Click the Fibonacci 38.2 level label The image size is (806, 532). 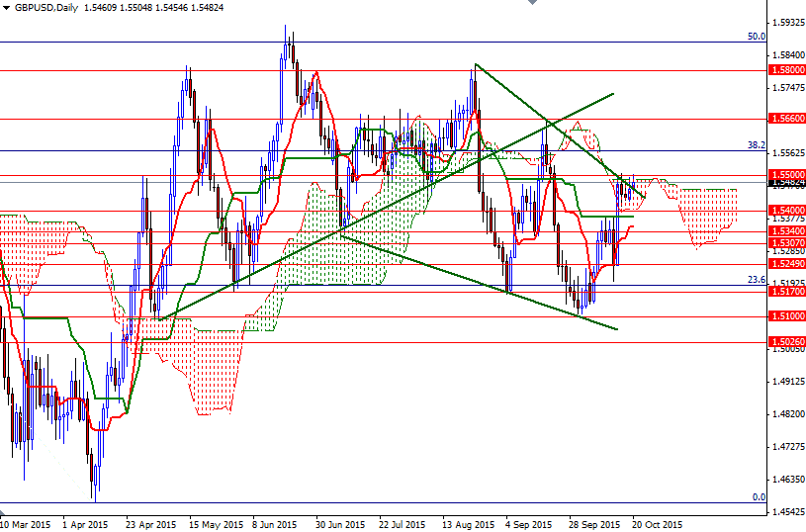[x=757, y=144]
